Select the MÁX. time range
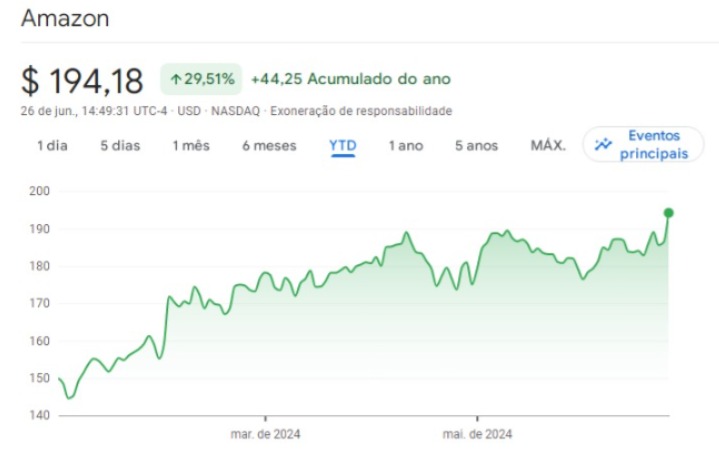 548,145
